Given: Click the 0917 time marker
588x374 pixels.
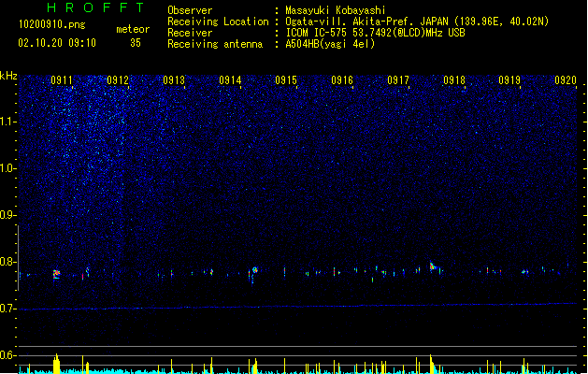Looking at the screenshot, I should [398, 80].
